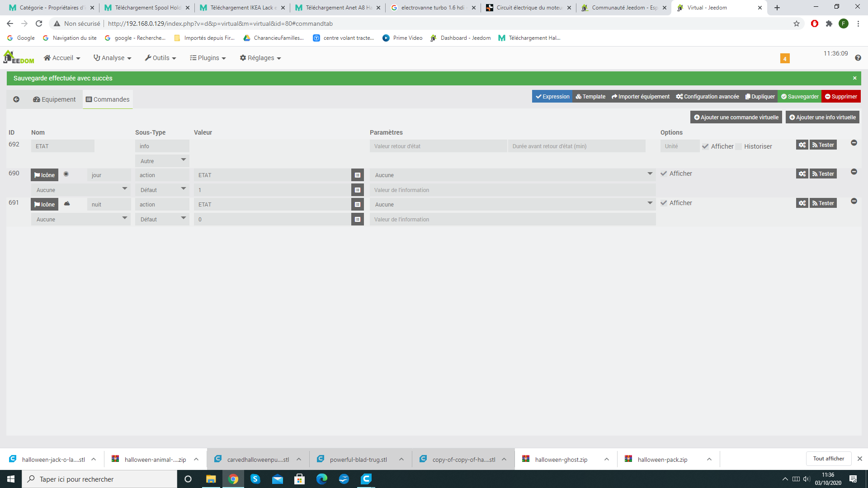Open the help question mark icon

[858, 58]
